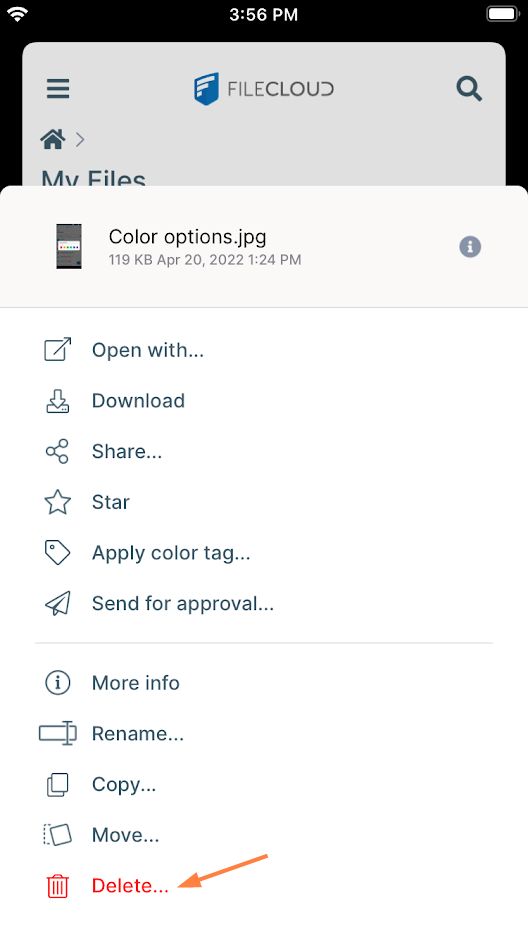Tap the Apply color tag... label

pyautogui.click(x=171, y=553)
